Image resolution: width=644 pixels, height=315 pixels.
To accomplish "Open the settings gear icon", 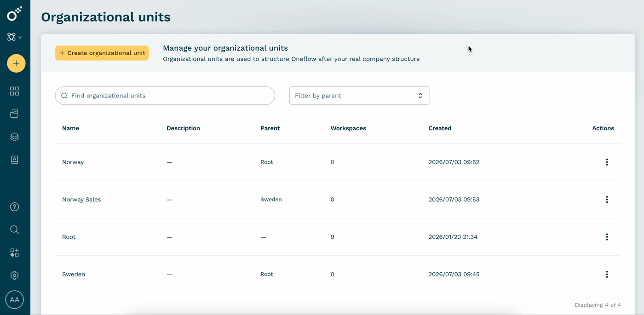I will [15, 275].
